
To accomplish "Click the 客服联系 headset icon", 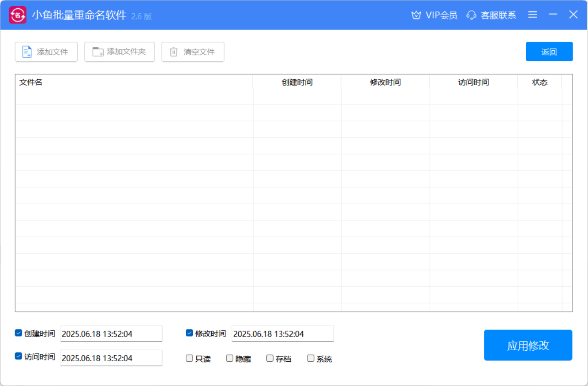I will tap(472, 15).
